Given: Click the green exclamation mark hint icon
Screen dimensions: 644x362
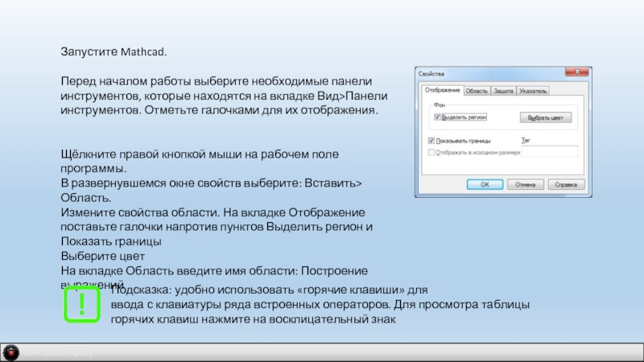Looking at the screenshot, I should pyautogui.click(x=82, y=305).
